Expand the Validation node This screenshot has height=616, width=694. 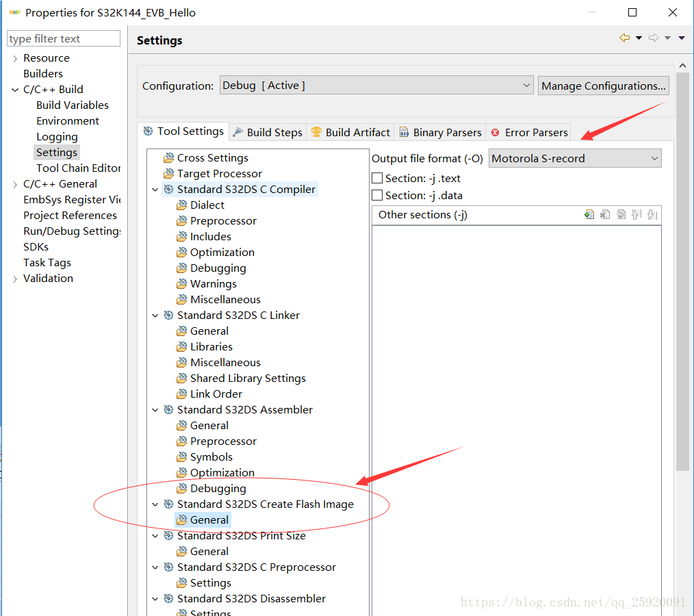15,279
